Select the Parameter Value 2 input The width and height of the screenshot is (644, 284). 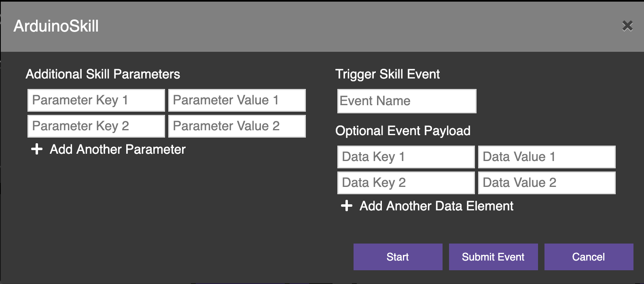pos(237,126)
